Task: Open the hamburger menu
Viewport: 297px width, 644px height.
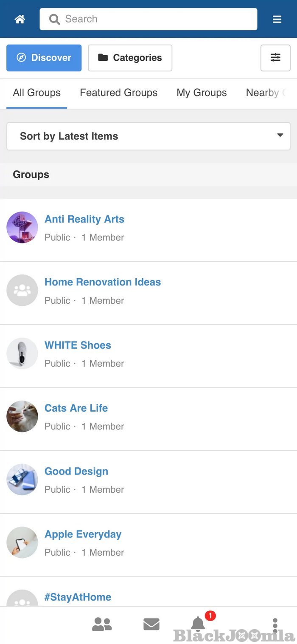Action: coord(277,19)
